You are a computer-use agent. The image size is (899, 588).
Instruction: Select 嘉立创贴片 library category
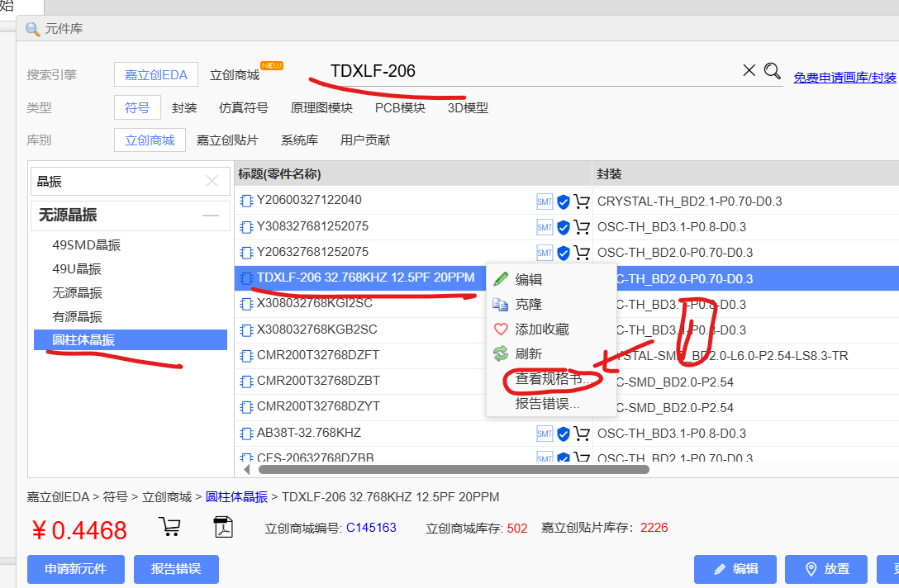(x=227, y=140)
